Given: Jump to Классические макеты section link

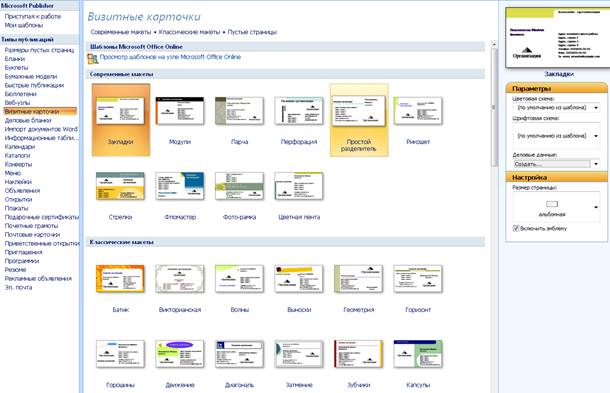Looking at the screenshot, I should click(189, 32).
